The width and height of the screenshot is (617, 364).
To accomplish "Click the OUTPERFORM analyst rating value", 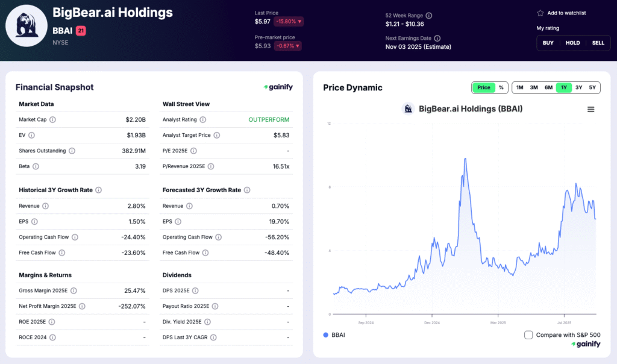I will click(269, 120).
